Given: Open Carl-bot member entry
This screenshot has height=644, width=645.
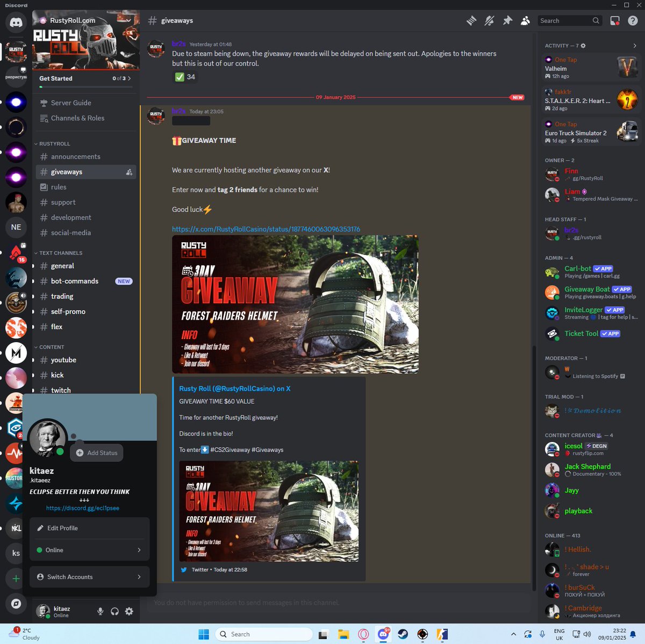Looking at the screenshot, I should tap(591, 272).
